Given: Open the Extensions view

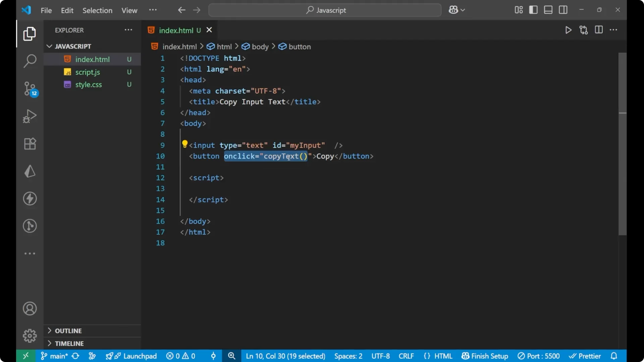Looking at the screenshot, I should coord(30,143).
